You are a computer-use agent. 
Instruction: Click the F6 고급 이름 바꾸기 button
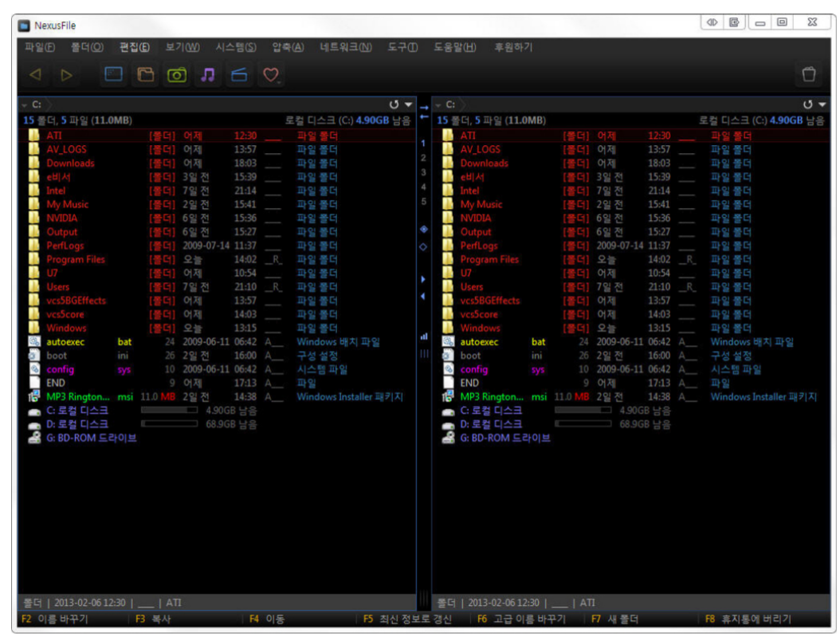point(521,619)
